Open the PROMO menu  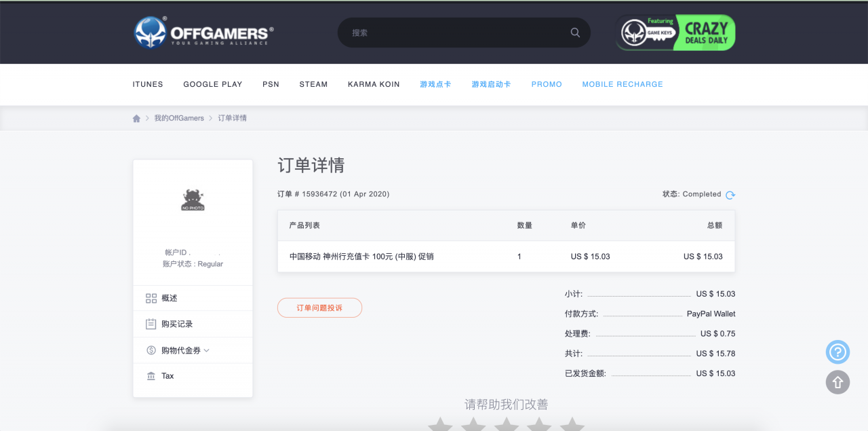point(547,84)
